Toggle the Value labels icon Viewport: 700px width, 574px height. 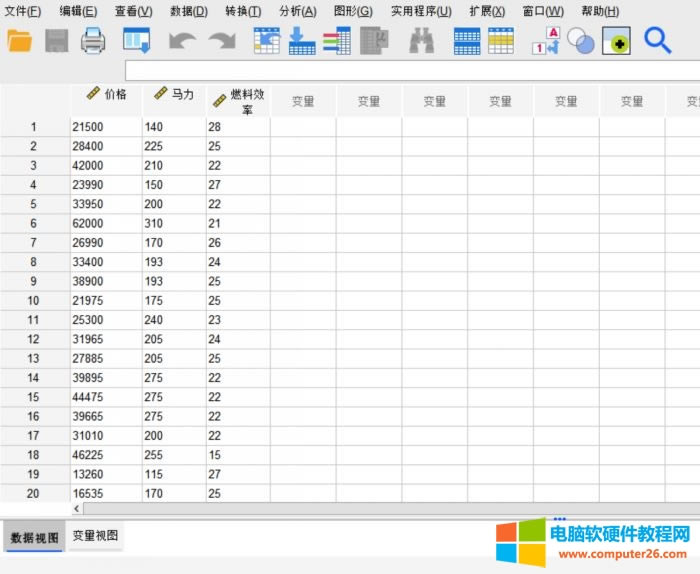546,41
